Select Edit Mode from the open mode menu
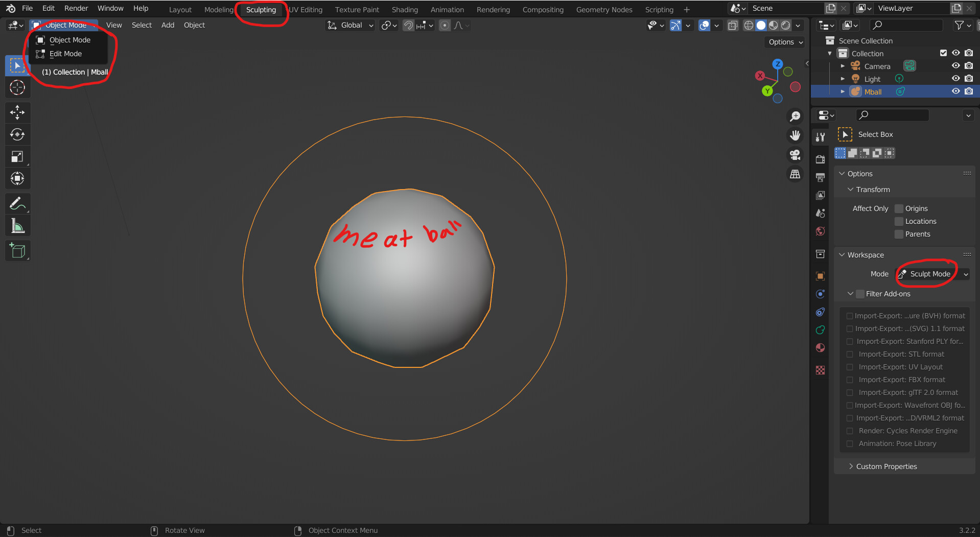Screen dimensions: 980x537 (65, 54)
